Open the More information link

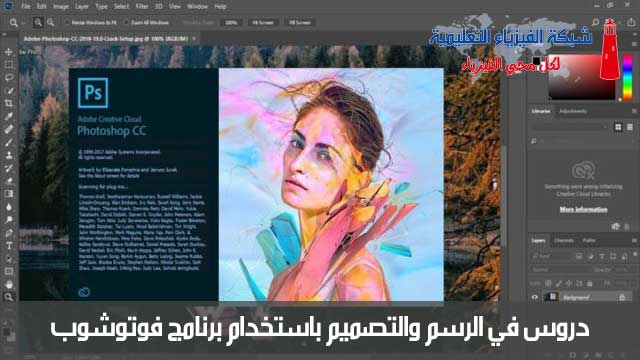coord(583,209)
